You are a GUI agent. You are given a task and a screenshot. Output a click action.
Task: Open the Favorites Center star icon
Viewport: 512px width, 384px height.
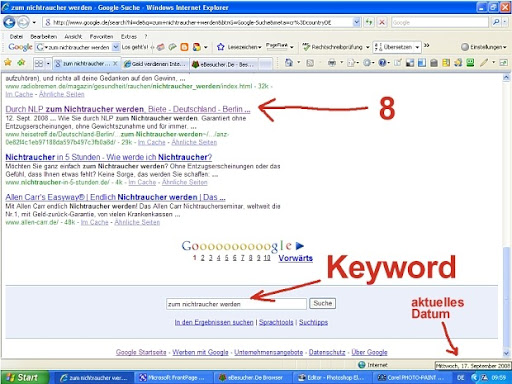click(8, 62)
